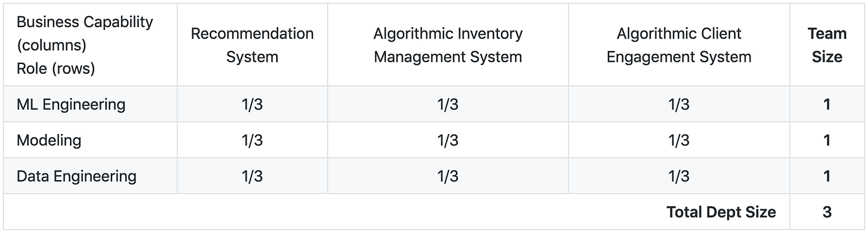Click Modeling Recommendation System 1/3 cell

coord(252,140)
